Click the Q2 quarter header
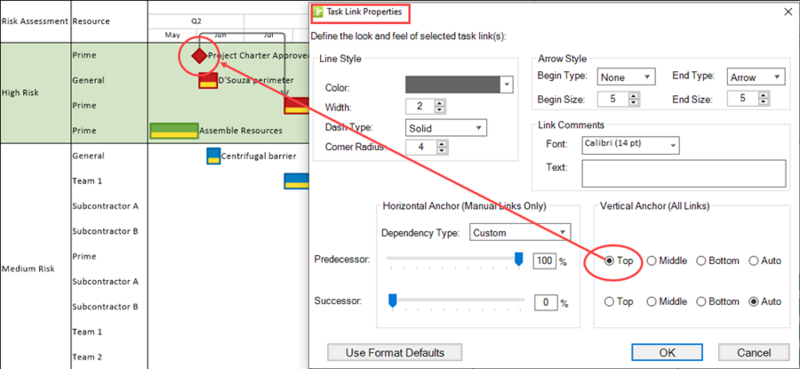The width and height of the screenshot is (800, 369). 196,21
